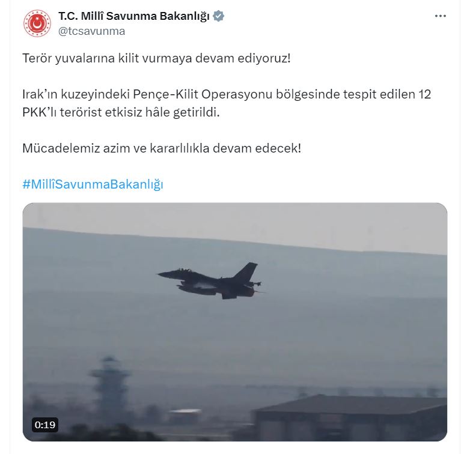Visit the @tcsavunma handle
Screen dimensions: 476x454
click(91, 31)
